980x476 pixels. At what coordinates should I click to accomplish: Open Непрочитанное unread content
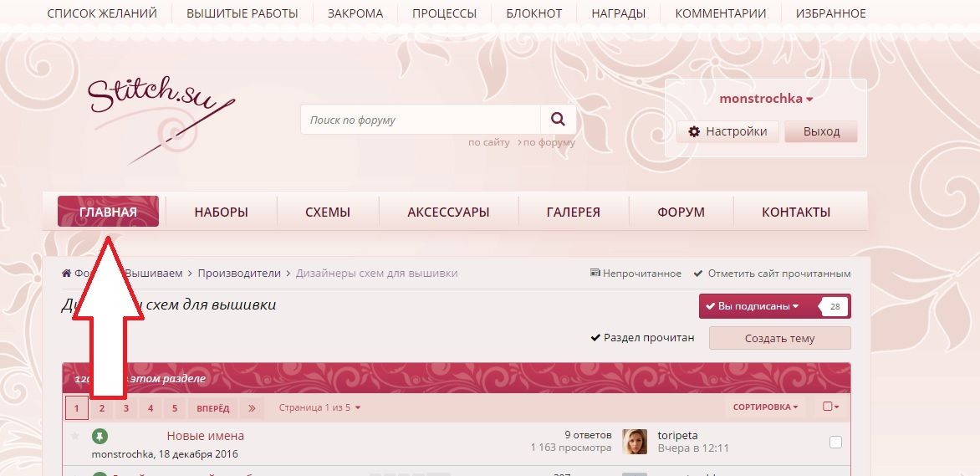635,274
